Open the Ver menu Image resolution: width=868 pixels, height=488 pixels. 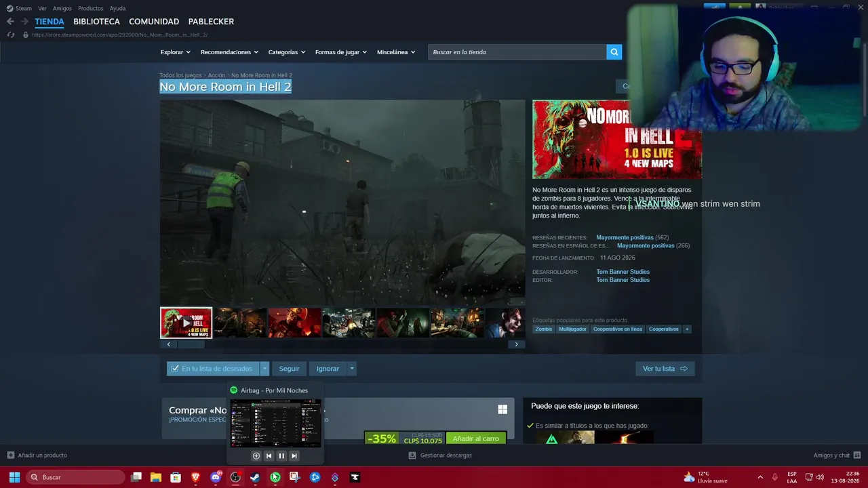pyautogui.click(x=42, y=9)
